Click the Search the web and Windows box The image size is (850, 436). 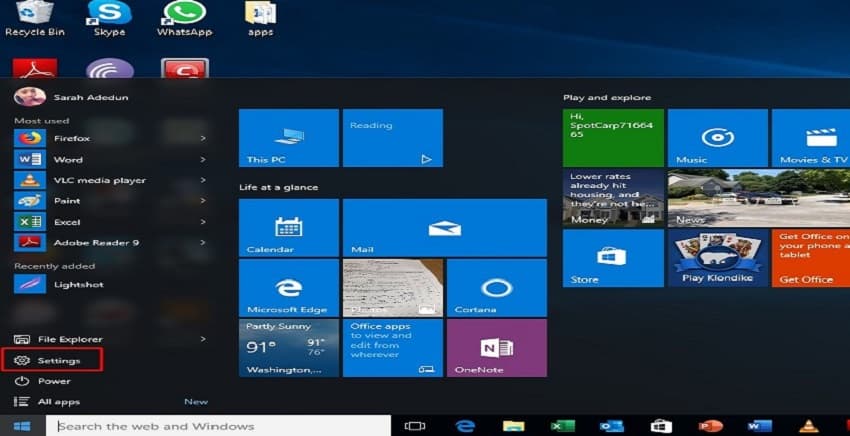[218, 426]
